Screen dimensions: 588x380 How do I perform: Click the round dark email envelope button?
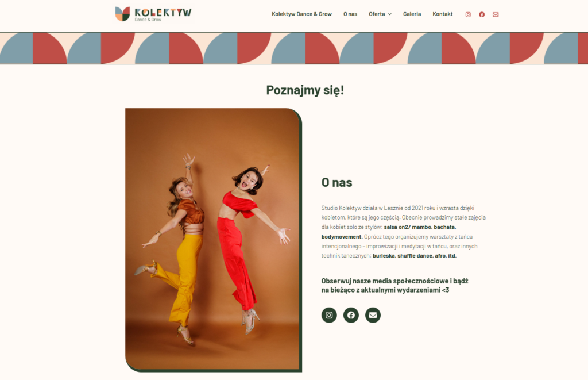coord(373,315)
